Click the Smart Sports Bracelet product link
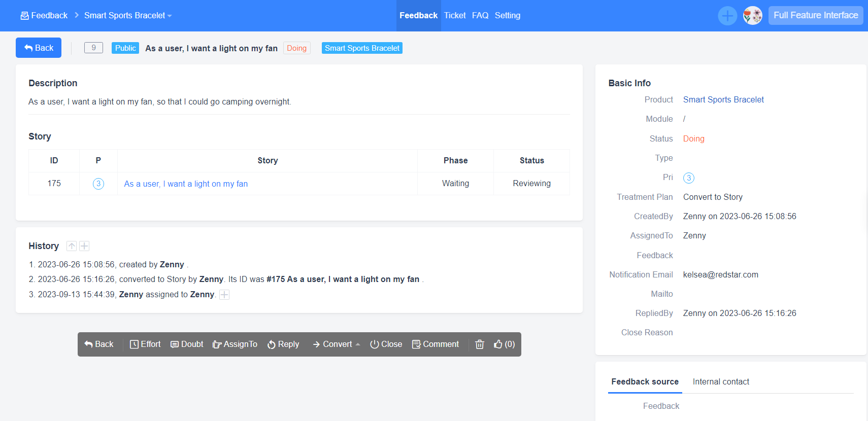Screen dimensions: 868x421 (723, 100)
